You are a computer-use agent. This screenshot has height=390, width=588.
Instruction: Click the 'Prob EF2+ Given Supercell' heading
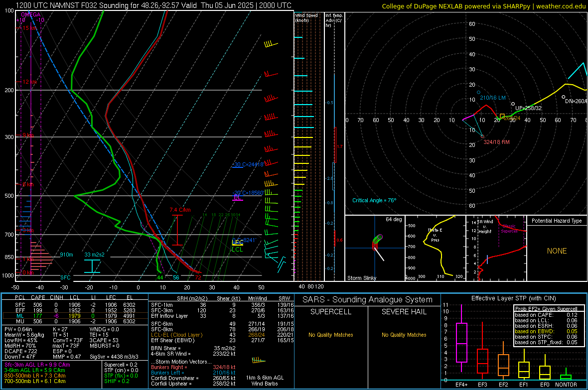(x=546, y=309)
